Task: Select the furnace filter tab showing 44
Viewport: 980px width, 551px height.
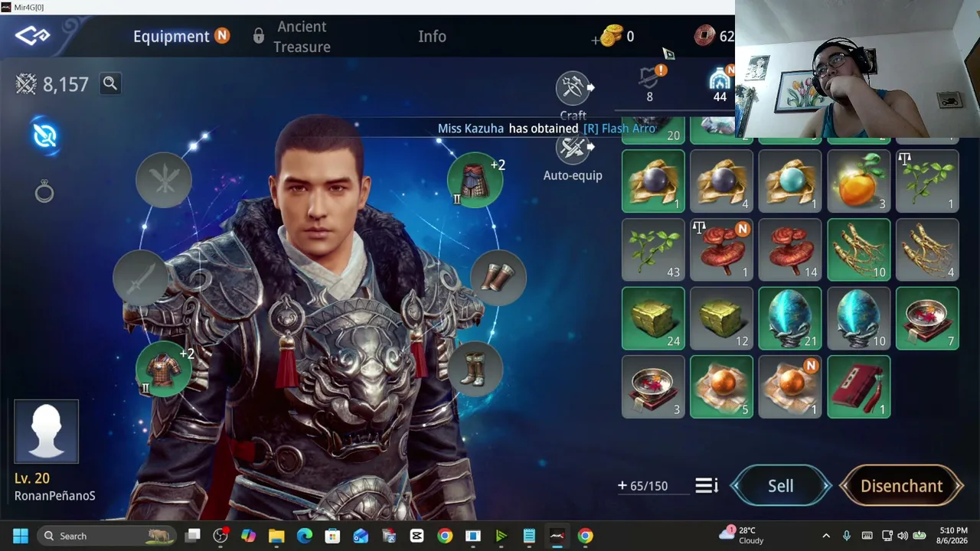Action: (x=720, y=83)
